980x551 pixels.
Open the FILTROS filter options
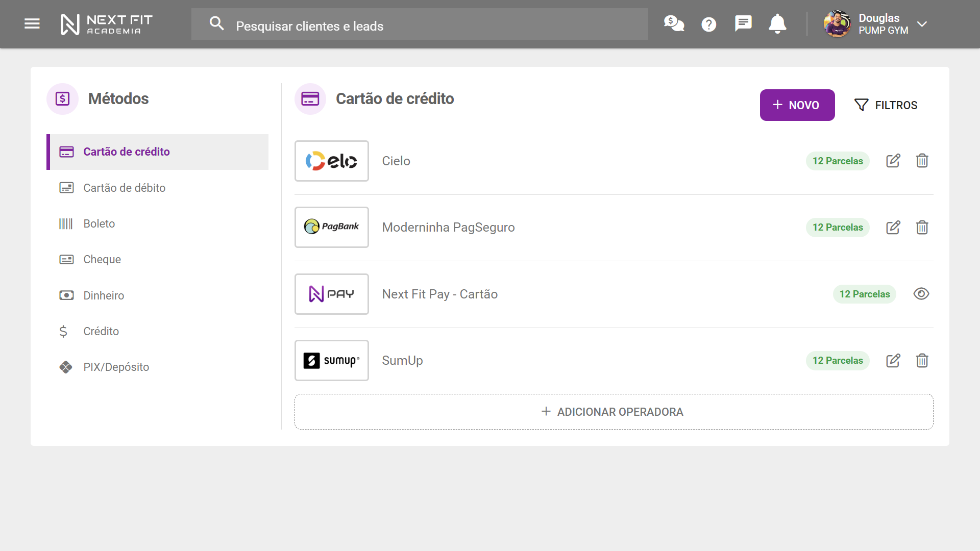click(x=886, y=105)
